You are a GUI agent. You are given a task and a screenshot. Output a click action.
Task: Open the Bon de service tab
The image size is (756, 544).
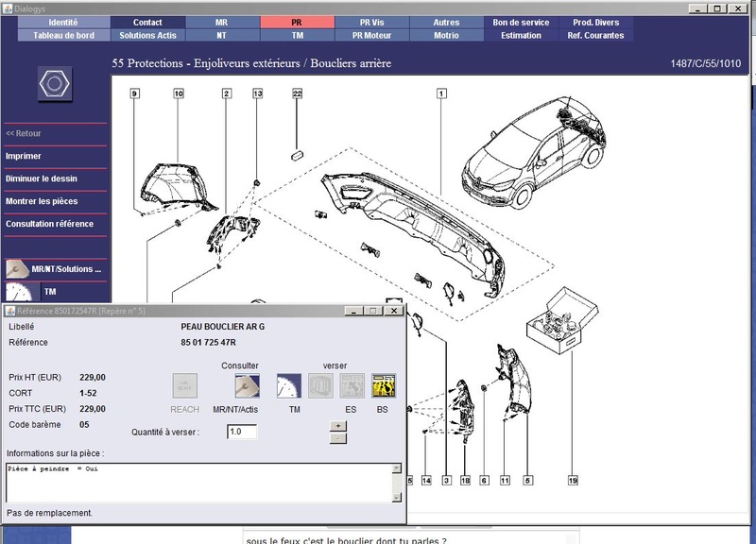[x=522, y=22]
